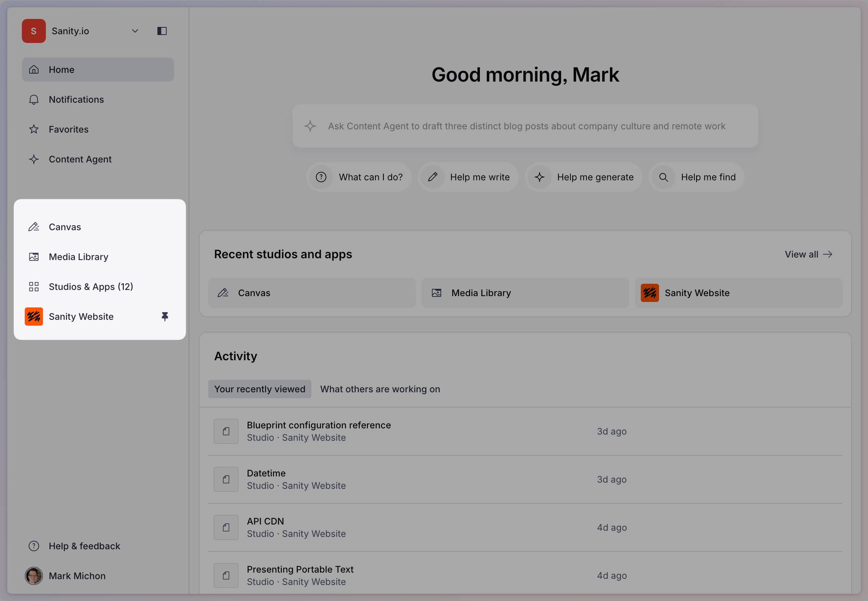Open the Sanity Website card in recent apps

click(x=738, y=293)
